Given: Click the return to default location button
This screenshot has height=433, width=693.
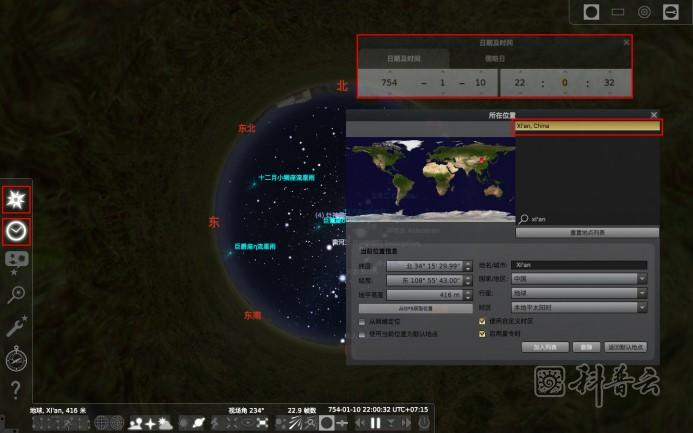Looking at the screenshot, I should [625, 347].
